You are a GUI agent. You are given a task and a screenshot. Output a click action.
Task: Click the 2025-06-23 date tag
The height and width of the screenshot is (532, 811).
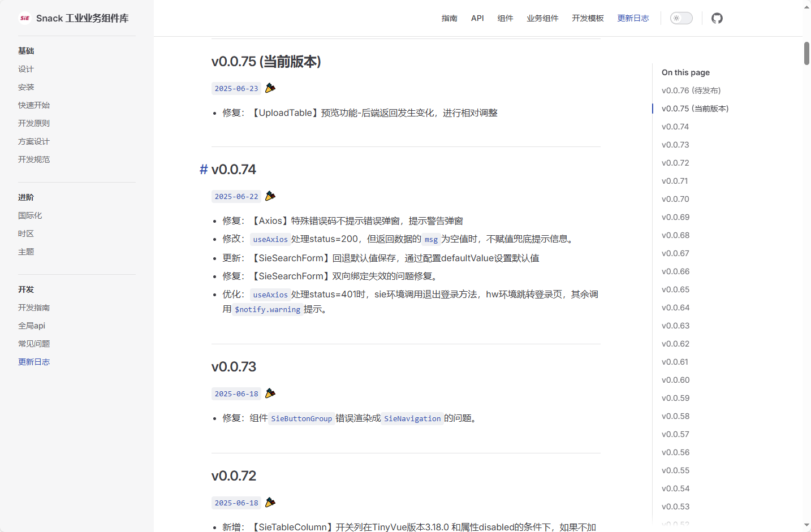[236, 88]
